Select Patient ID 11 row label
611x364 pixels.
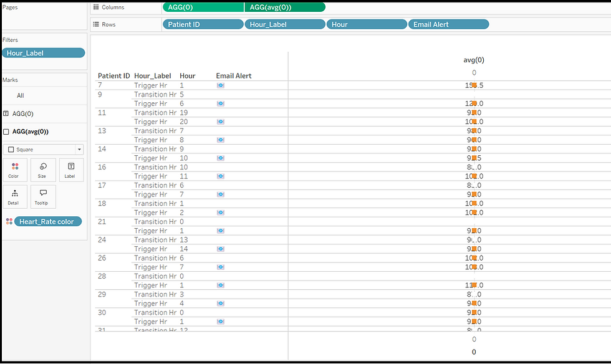pyautogui.click(x=102, y=113)
